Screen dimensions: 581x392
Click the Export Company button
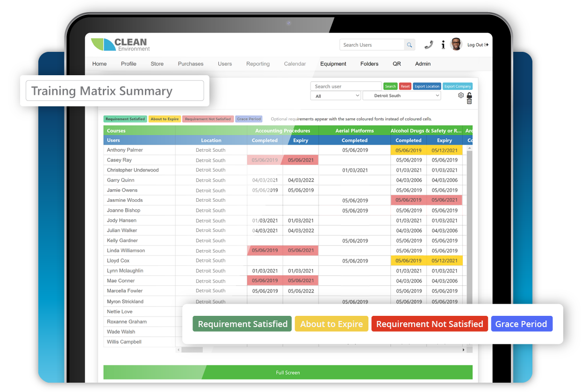pos(457,86)
